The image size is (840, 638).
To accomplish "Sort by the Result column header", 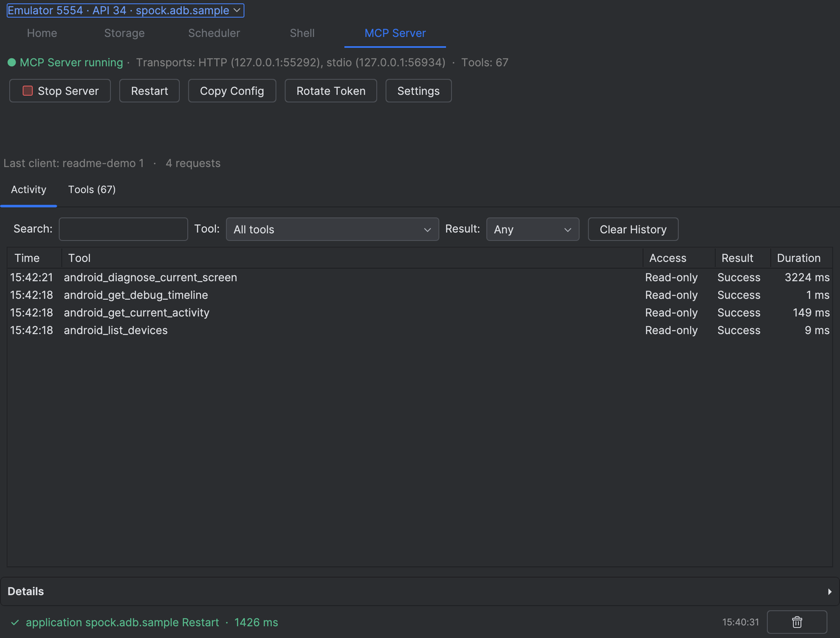I will click(x=743, y=258).
